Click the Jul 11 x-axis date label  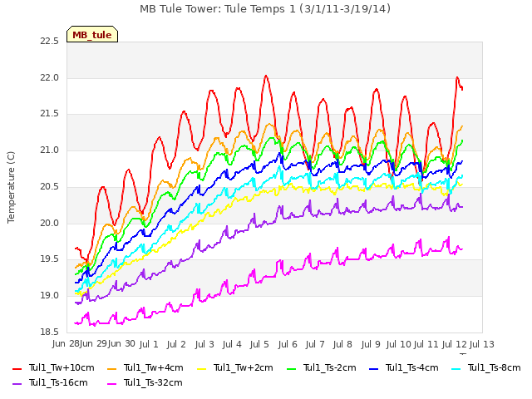pyautogui.click(x=426, y=344)
